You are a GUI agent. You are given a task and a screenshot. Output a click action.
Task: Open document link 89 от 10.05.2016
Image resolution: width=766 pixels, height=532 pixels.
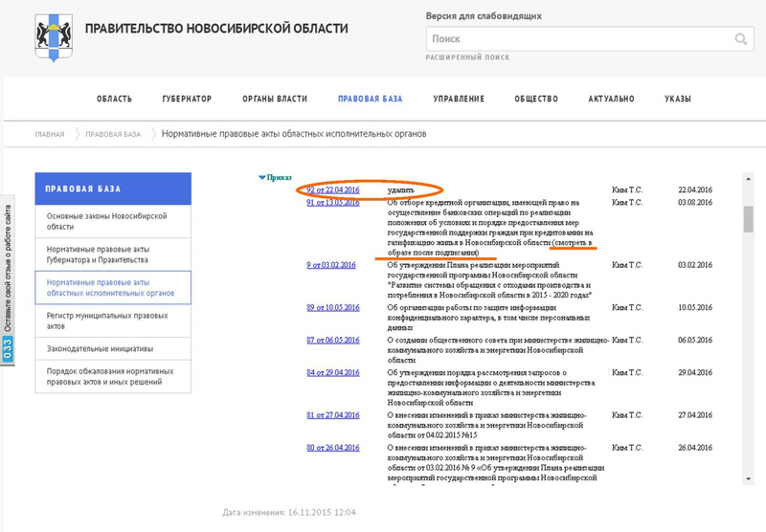click(x=332, y=307)
